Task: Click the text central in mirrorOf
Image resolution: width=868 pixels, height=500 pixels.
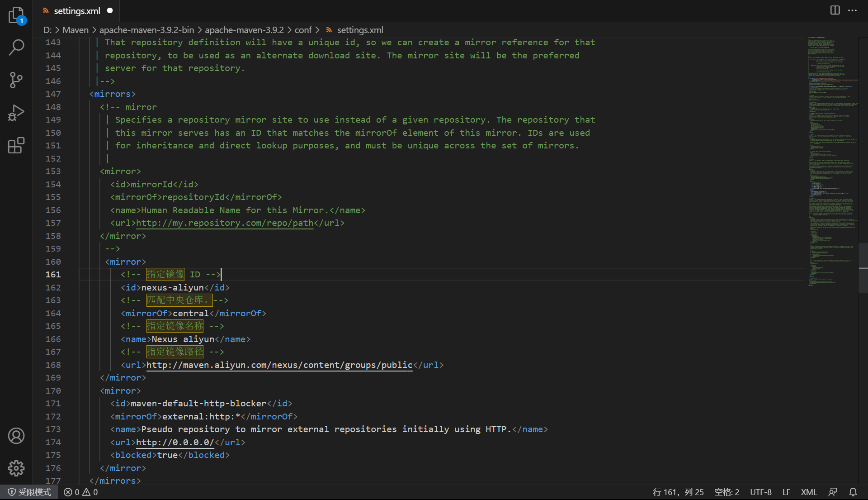Action: pyautogui.click(x=191, y=313)
